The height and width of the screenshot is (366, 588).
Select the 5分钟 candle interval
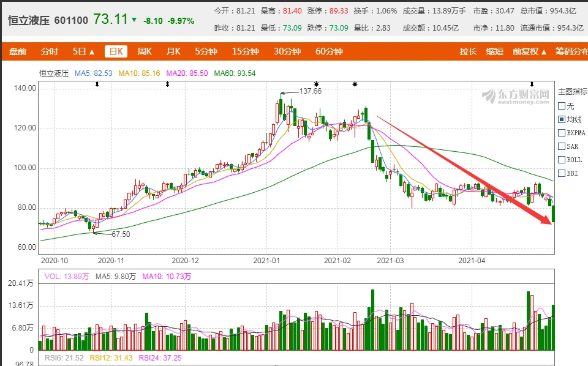207,51
